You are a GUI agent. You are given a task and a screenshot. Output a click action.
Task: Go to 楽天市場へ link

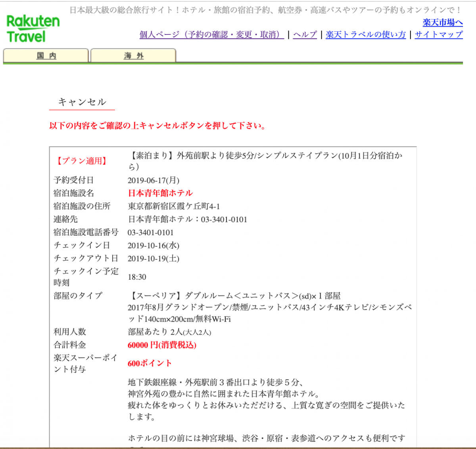[x=443, y=23]
